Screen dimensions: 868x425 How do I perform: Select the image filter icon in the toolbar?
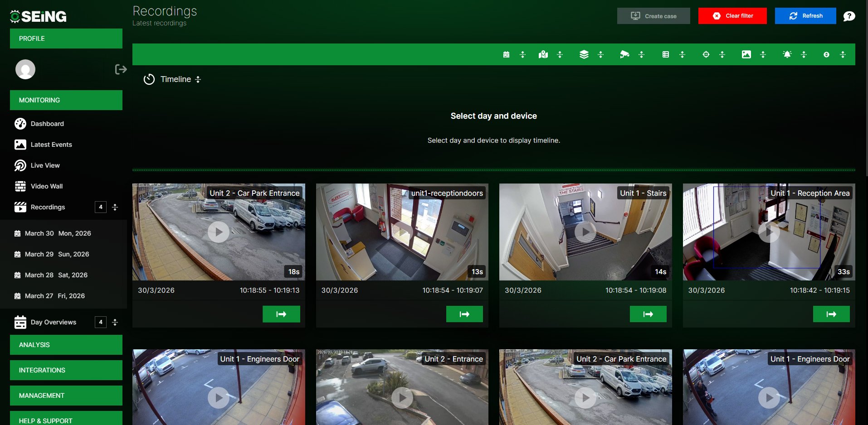746,55
